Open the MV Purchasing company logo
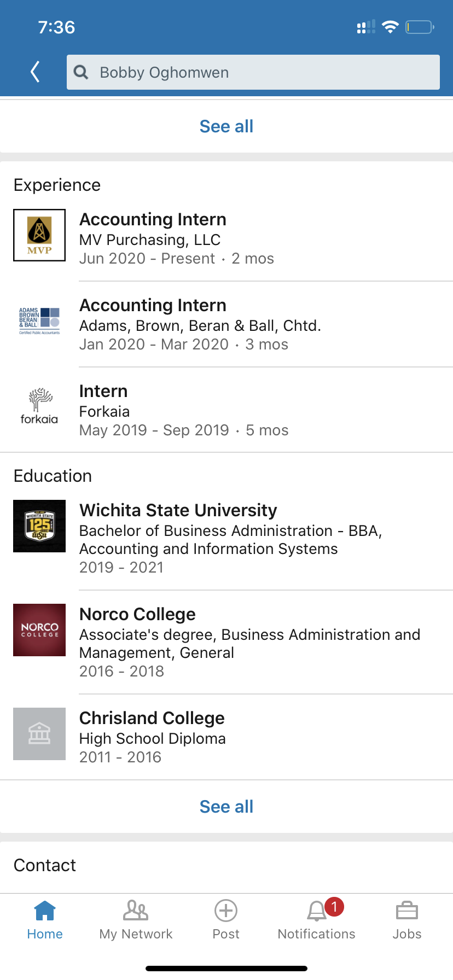 [39, 235]
